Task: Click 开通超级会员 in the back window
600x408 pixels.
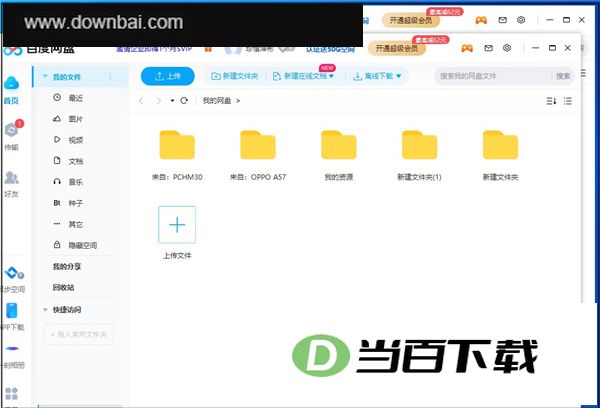Action: tap(411, 20)
